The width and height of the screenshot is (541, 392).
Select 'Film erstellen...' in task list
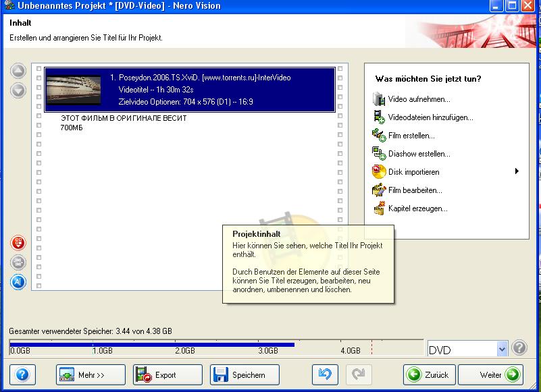[411, 136]
